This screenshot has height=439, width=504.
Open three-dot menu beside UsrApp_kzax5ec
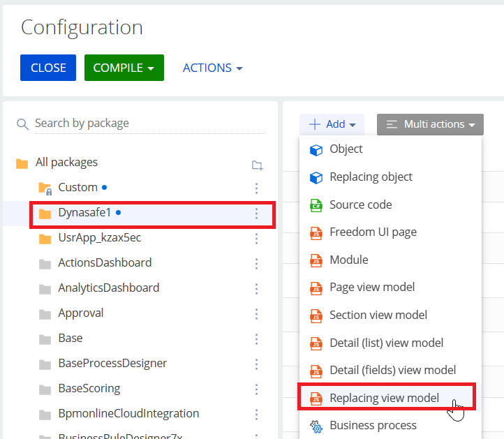click(x=256, y=238)
